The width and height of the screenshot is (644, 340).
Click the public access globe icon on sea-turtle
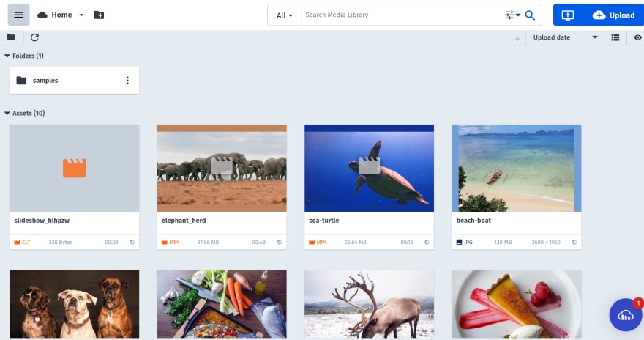[427, 242]
